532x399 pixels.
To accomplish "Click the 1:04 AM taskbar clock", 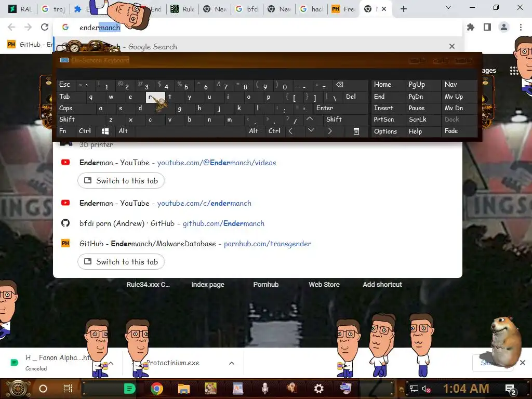I will point(466,389).
